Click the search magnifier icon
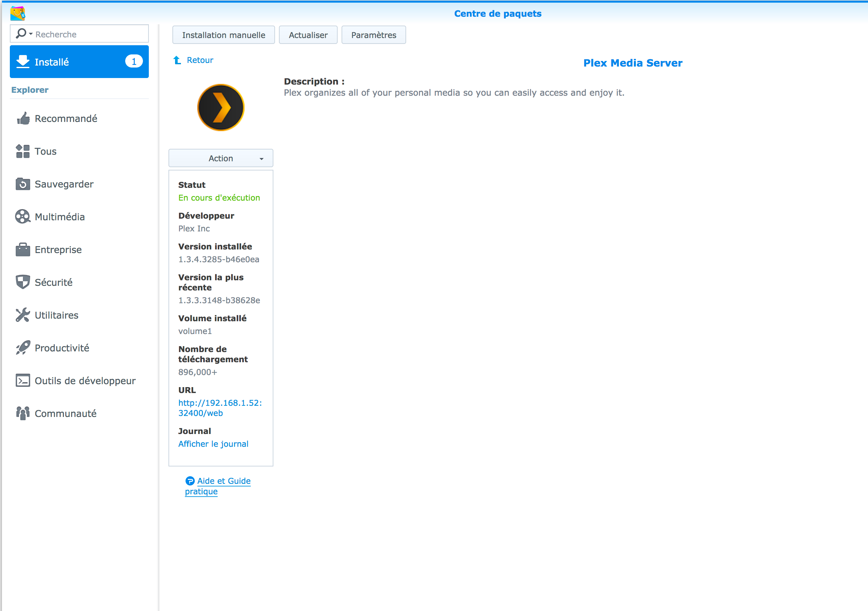The width and height of the screenshot is (868, 611). point(21,34)
